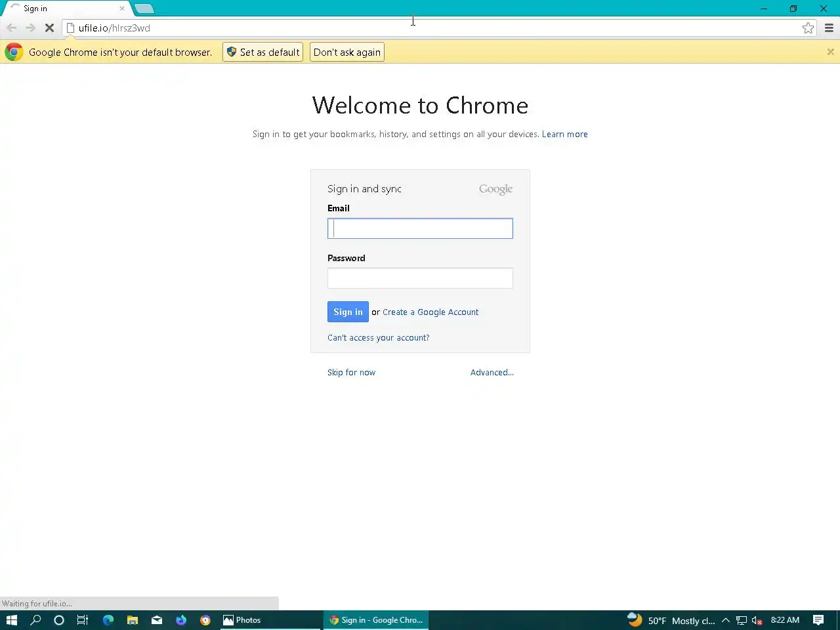Screen dimensions: 840x630
Task: Launch Microsoft Edge from taskbar
Action: [108, 619]
